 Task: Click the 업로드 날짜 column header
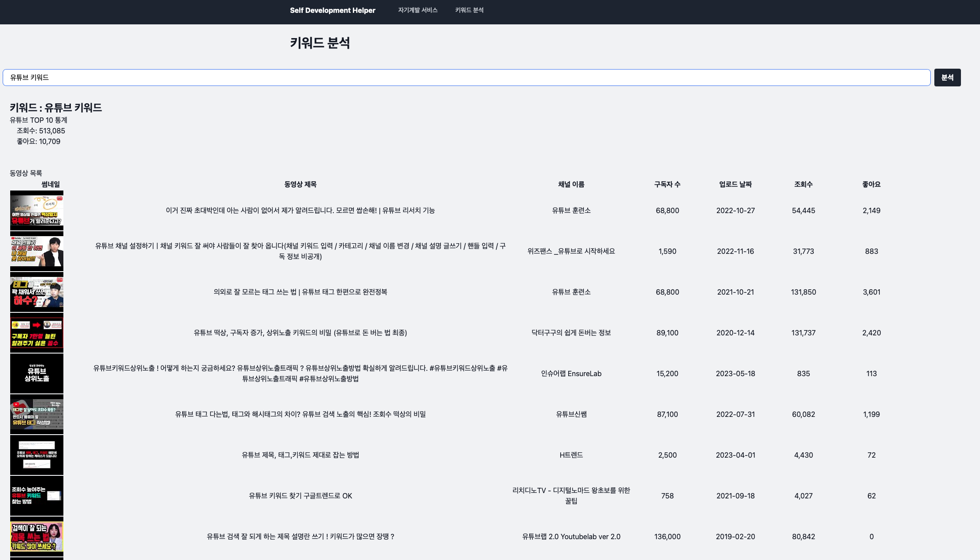click(x=735, y=184)
